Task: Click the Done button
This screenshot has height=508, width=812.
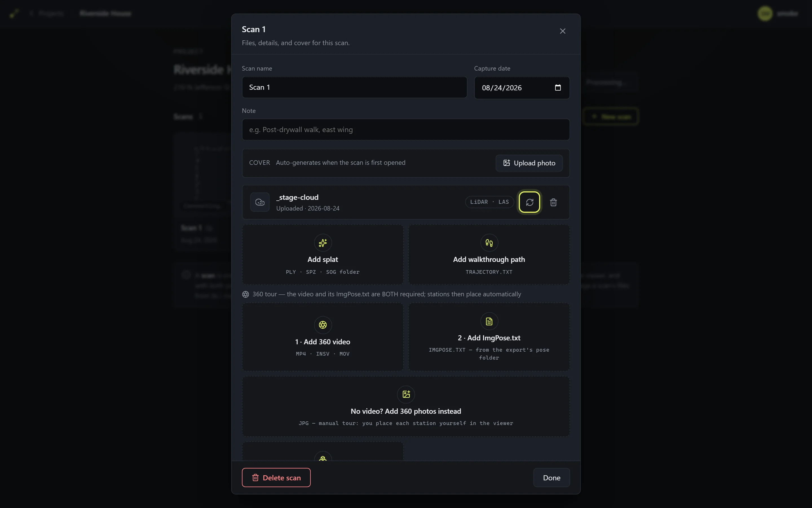Action: pyautogui.click(x=551, y=478)
